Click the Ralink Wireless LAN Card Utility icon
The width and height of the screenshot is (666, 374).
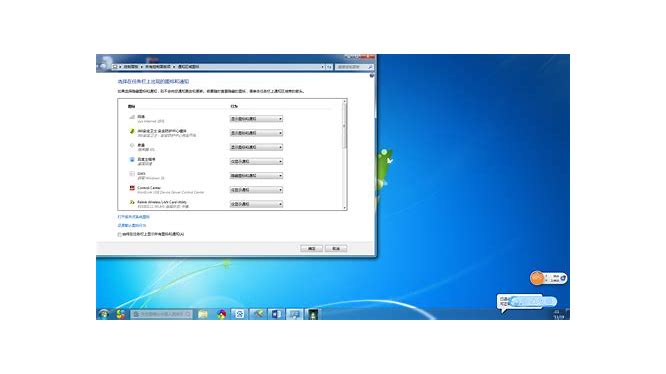point(132,202)
